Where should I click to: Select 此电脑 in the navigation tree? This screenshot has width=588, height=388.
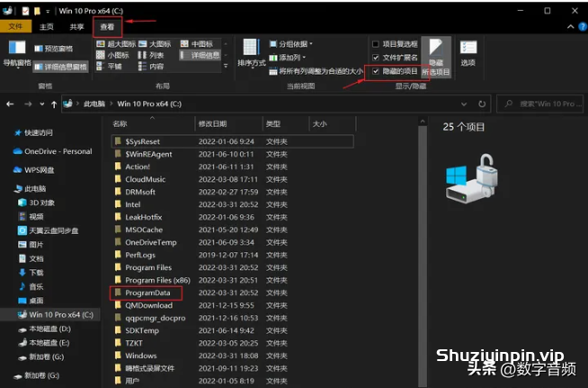(x=30, y=188)
